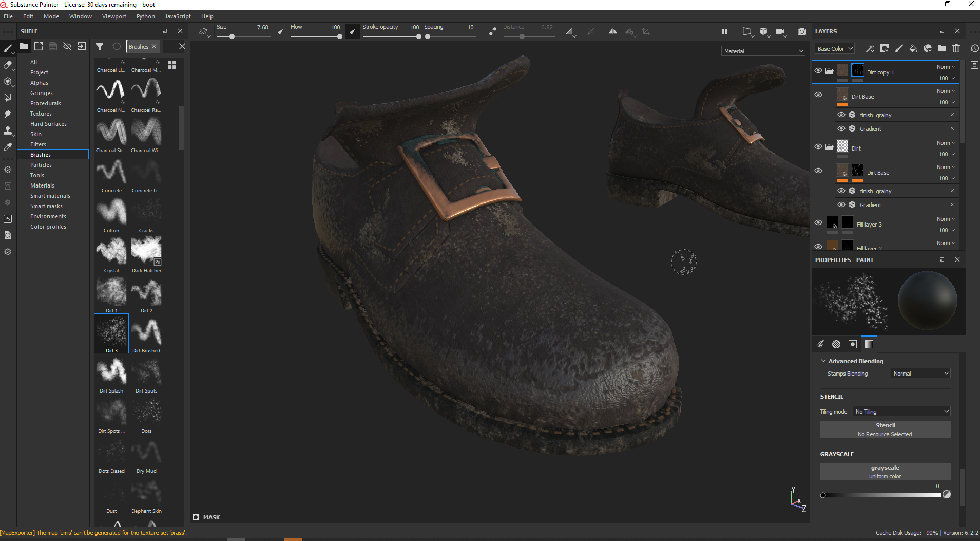
Task: Open blend mode dropdown for Dirt copy 1
Action: 946,67
